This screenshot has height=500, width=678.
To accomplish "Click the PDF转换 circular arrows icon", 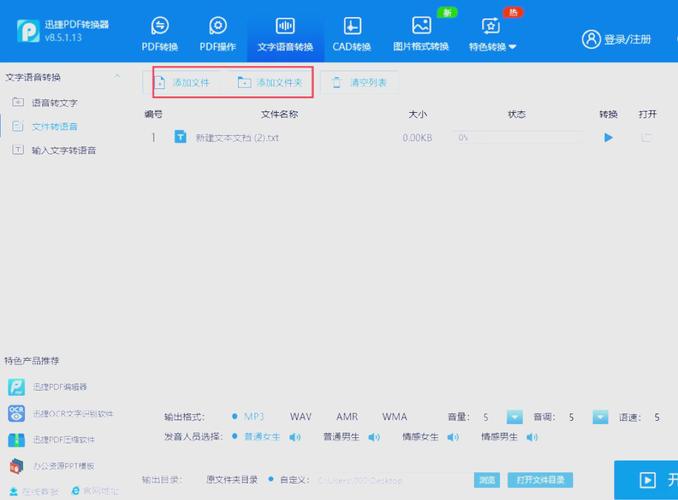I will [160, 26].
